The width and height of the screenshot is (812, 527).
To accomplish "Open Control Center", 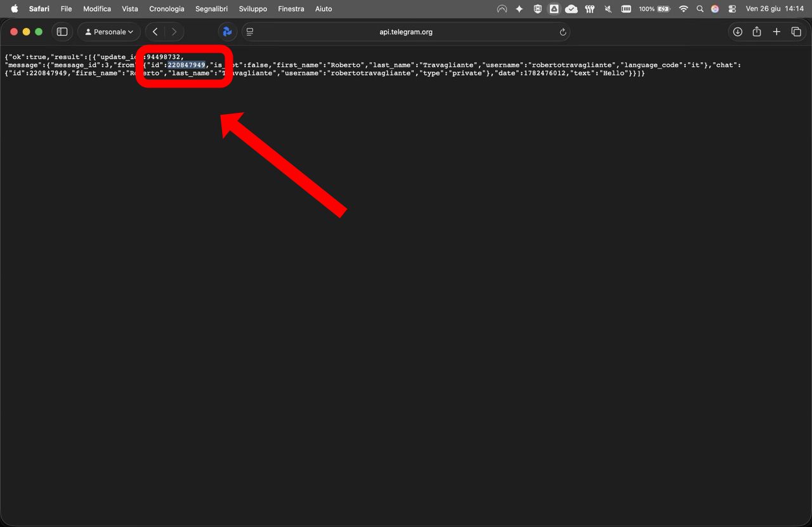I will tap(732, 9).
